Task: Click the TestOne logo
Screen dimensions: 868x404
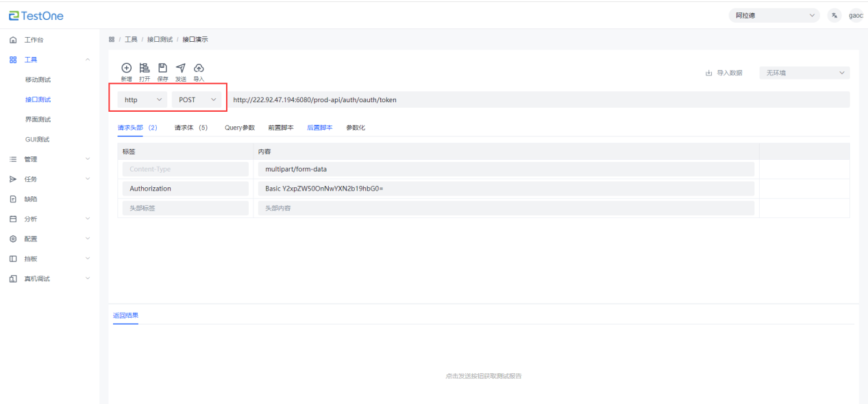Action: pyautogui.click(x=36, y=16)
